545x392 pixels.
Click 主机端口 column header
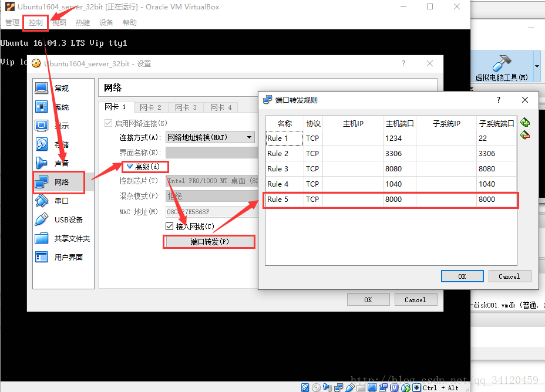tap(400, 124)
